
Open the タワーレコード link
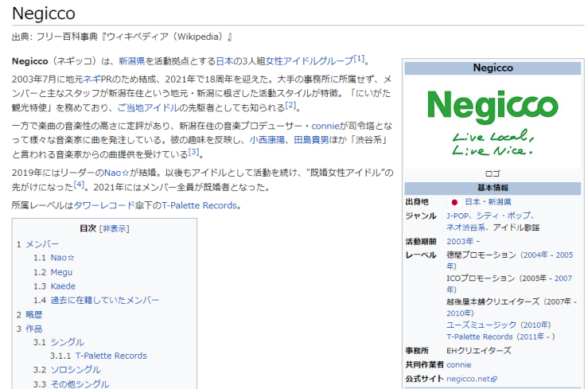point(104,205)
